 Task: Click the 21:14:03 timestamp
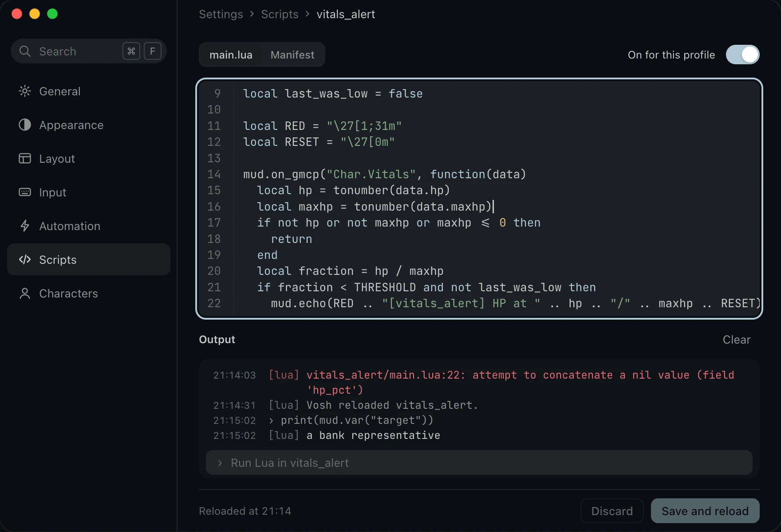pos(234,375)
